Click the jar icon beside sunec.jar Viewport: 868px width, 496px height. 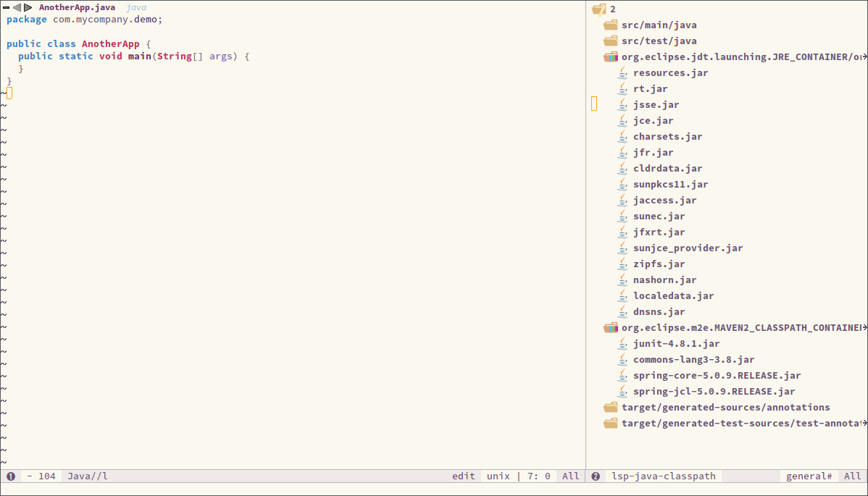[x=623, y=217]
